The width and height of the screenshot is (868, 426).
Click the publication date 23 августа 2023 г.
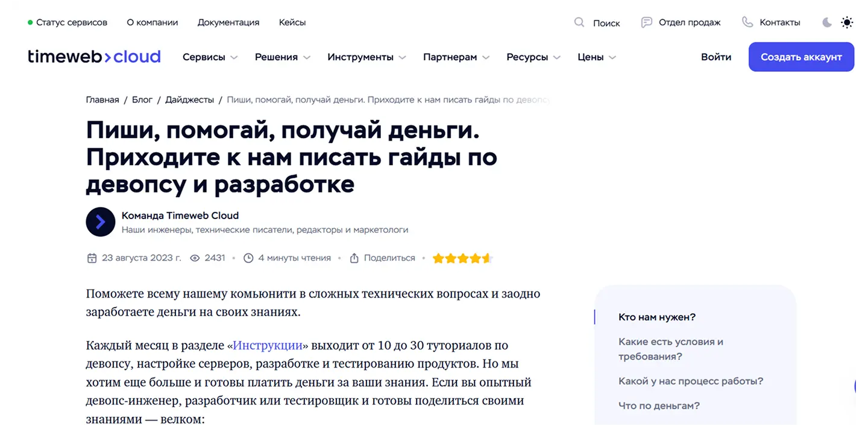click(x=142, y=258)
